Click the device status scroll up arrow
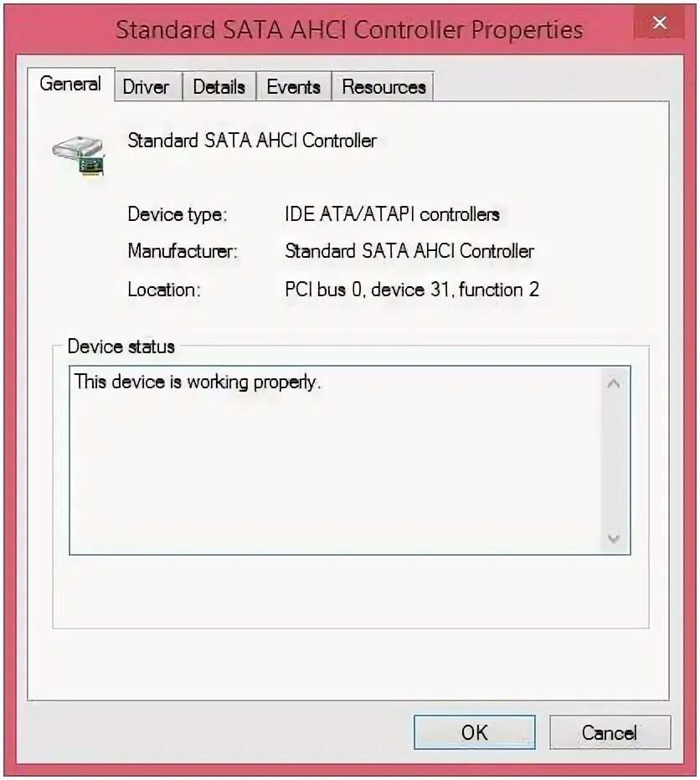Screen dimensions: 700x780 pos(614,383)
